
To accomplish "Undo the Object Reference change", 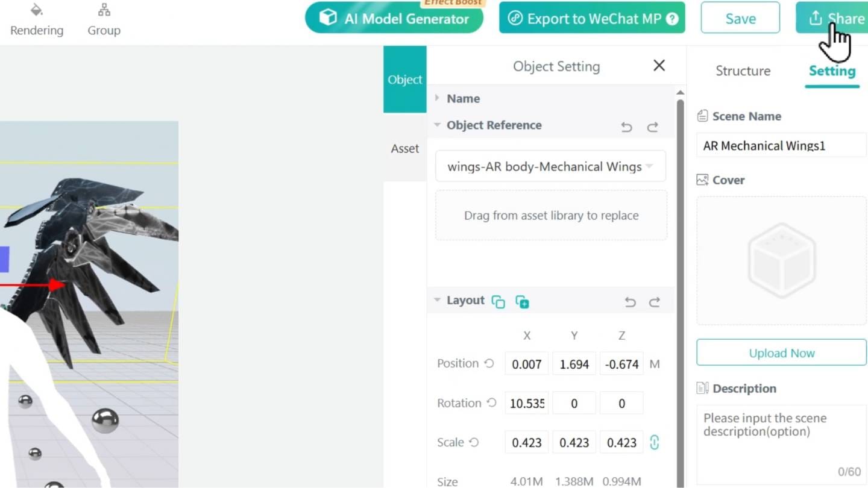I will (626, 127).
